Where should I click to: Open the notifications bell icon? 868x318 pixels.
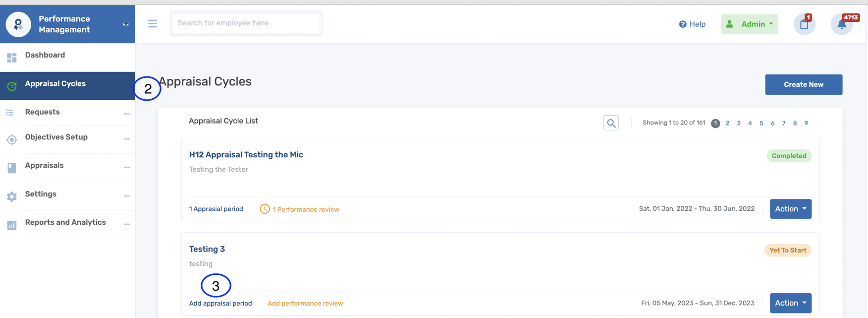pos(841,24)
